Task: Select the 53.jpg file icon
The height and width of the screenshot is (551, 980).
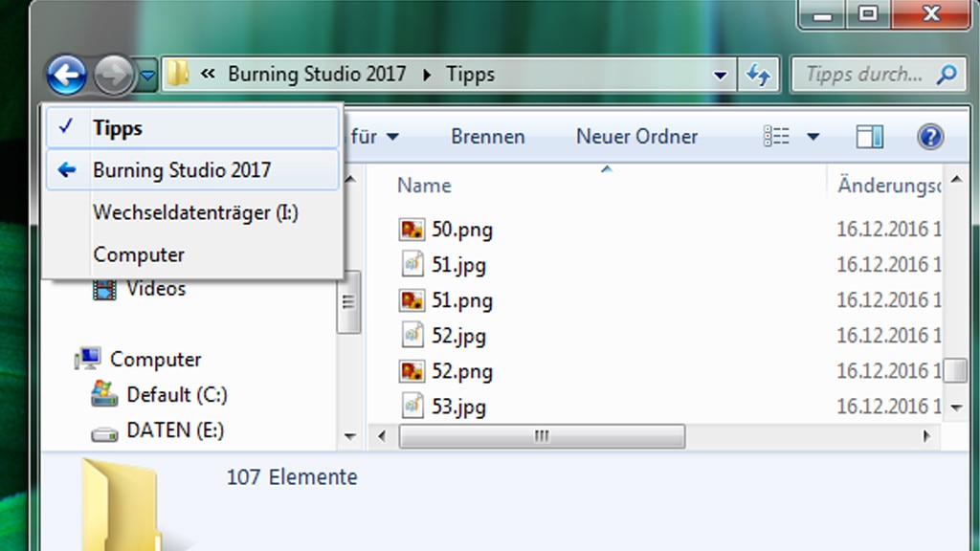Action: (x=412, y=407)
